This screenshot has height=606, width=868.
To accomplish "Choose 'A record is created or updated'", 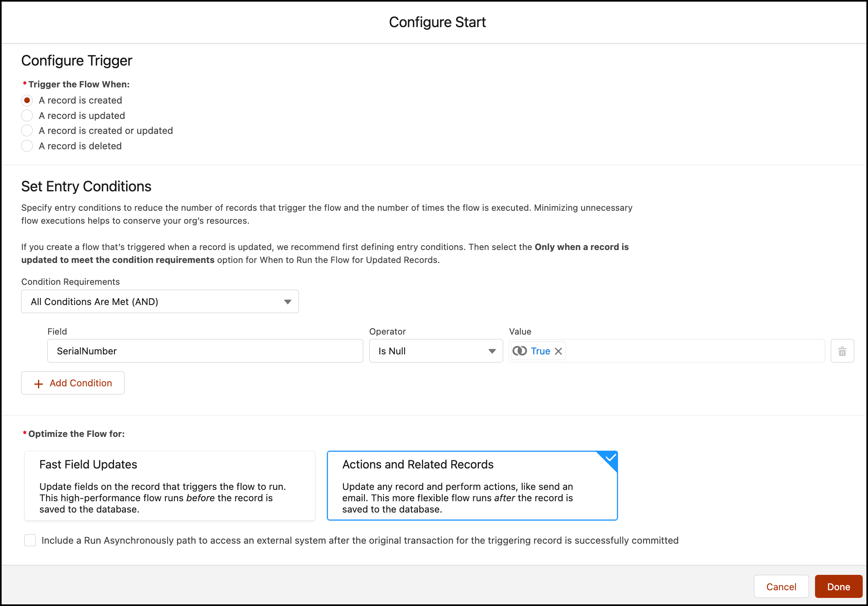I will pos(27,131).
